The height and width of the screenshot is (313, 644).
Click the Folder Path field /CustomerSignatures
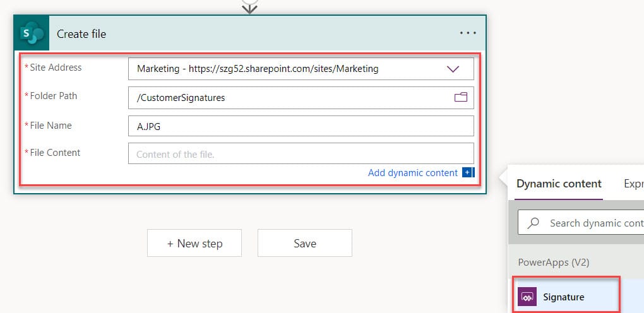[x=301, y=98]
